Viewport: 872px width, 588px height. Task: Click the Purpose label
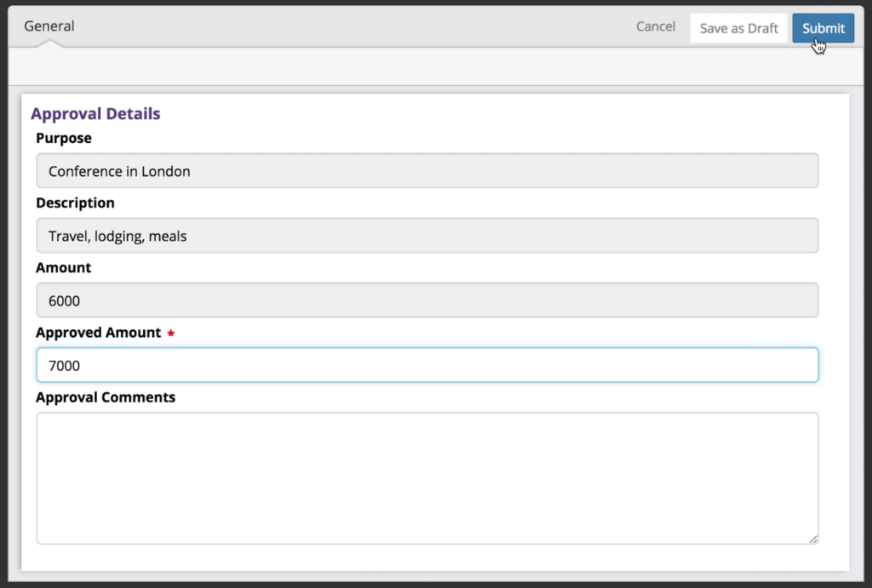tap(63, 138)
